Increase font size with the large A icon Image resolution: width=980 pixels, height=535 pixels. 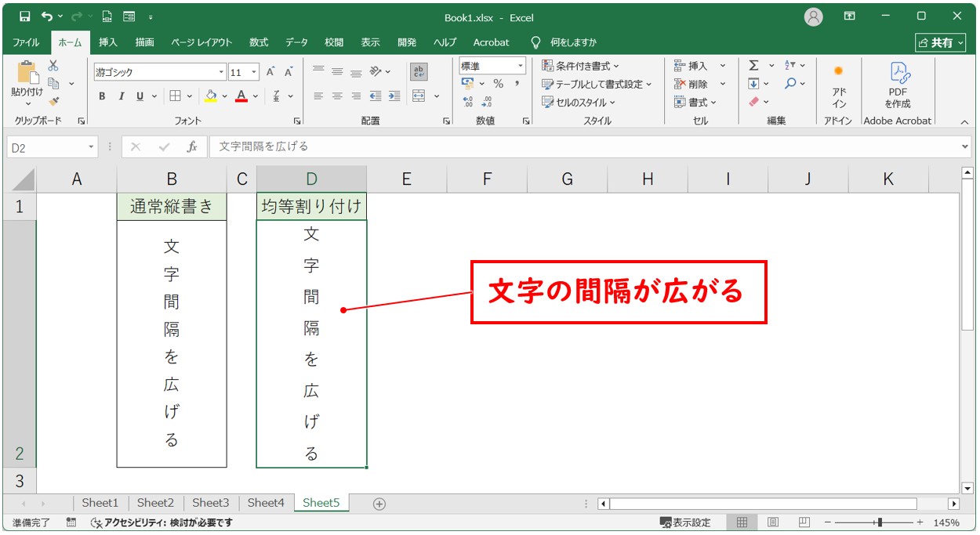(270, 72)
